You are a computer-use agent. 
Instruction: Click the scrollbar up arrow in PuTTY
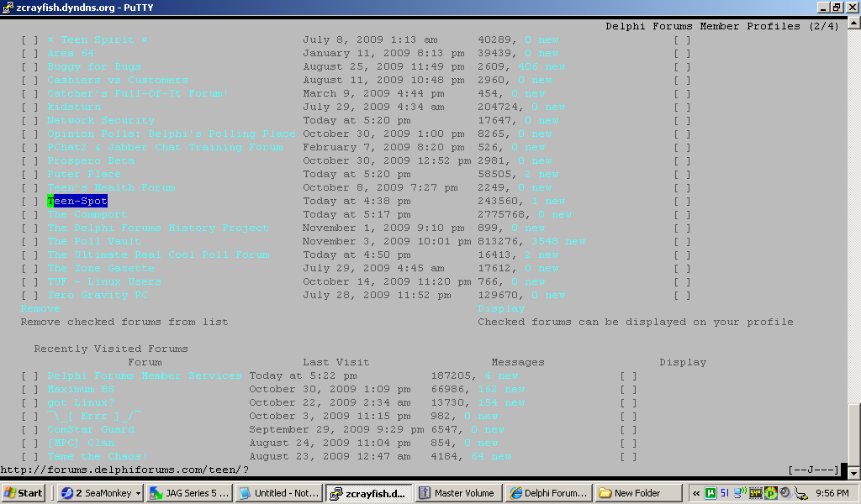pos(853,24)
